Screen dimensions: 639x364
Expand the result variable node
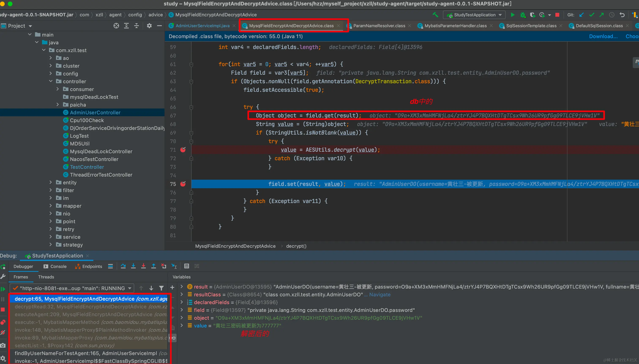[x=182, y=286]
